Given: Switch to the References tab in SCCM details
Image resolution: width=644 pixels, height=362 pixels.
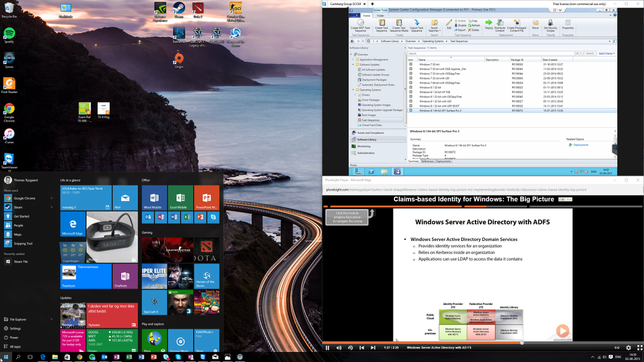Looking at the screenshot, I should 427,161.
